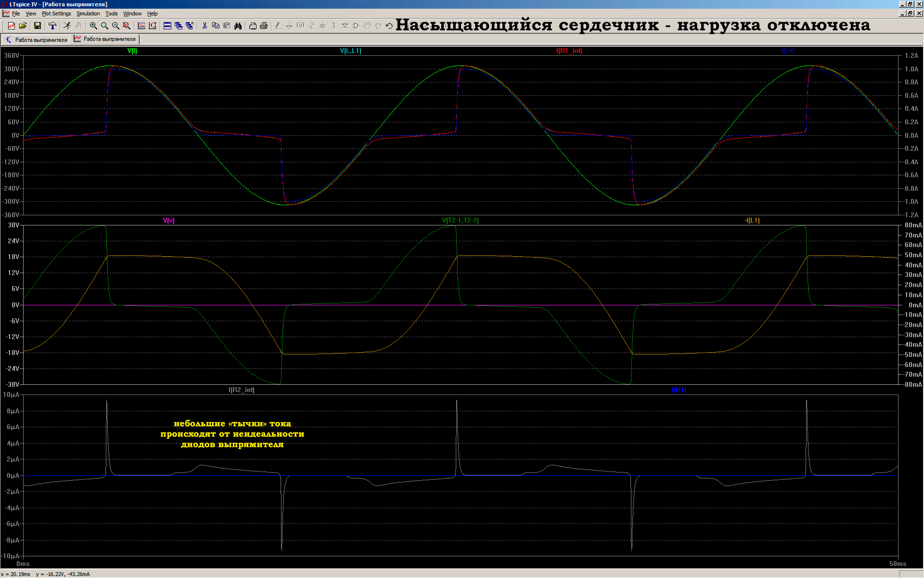
Task: Select the Component gate tool
Action: 356,26
